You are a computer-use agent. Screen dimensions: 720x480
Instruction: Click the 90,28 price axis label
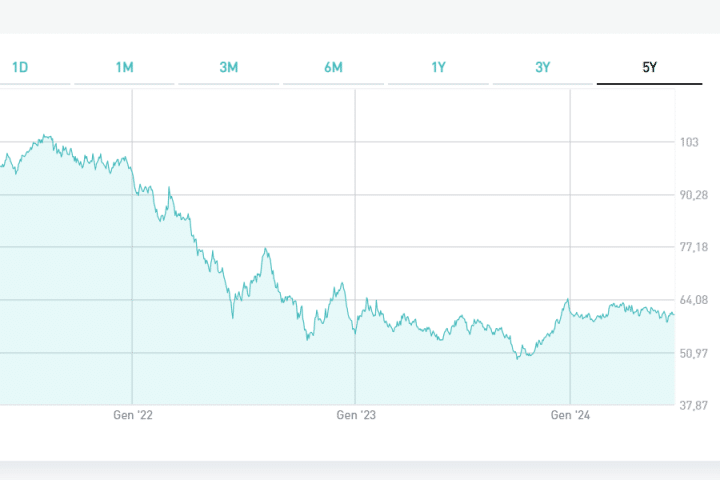coord(694,195)
